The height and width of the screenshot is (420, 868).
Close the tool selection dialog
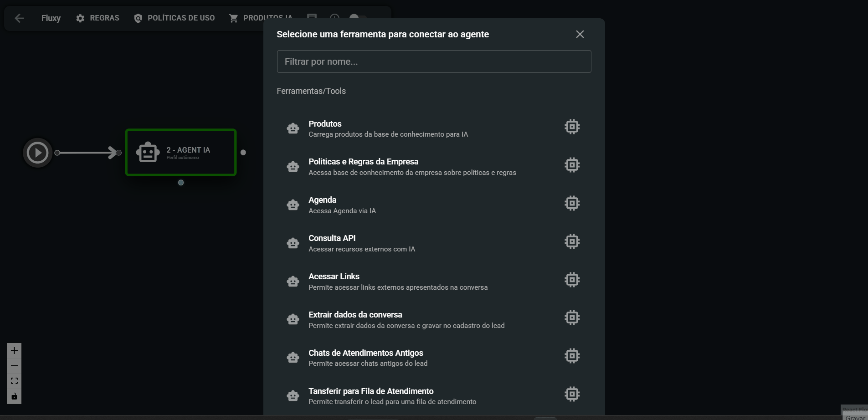[580, 35]
